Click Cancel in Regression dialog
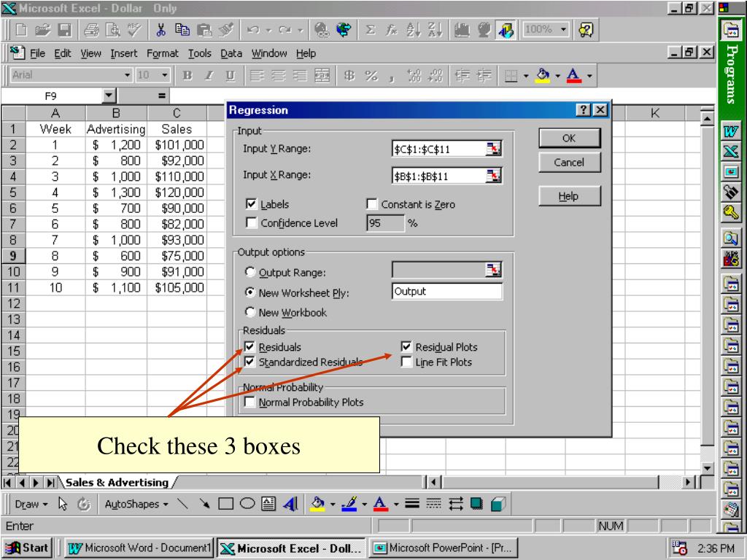747x560 pixels. pos(569,163)
